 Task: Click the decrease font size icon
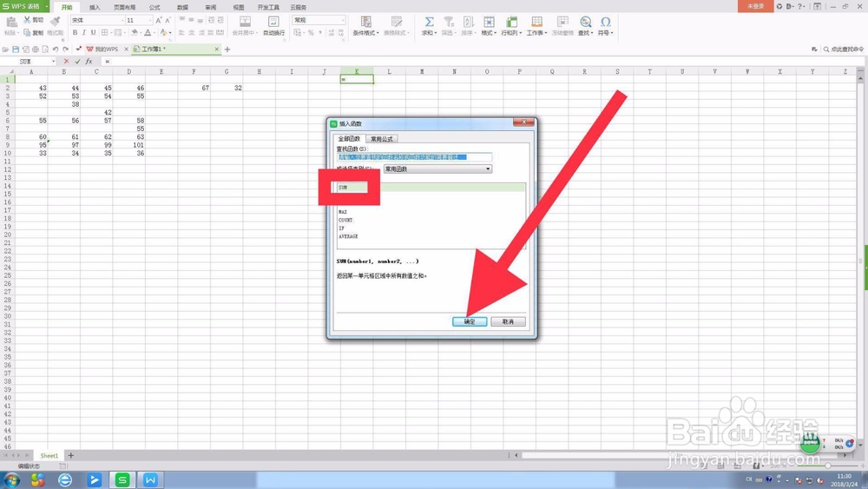[168, 20]
